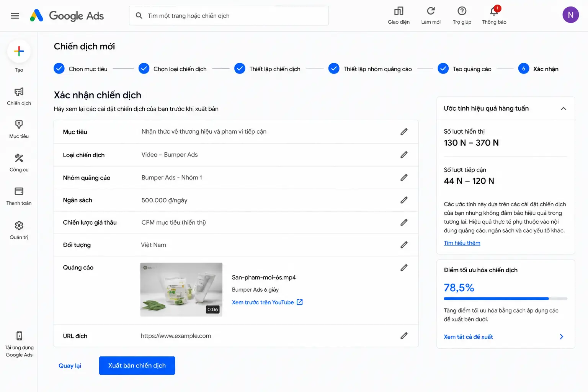Open Xem tất cả đề xuất link
This screenshot has height=392, width=588.
point(468,337)
